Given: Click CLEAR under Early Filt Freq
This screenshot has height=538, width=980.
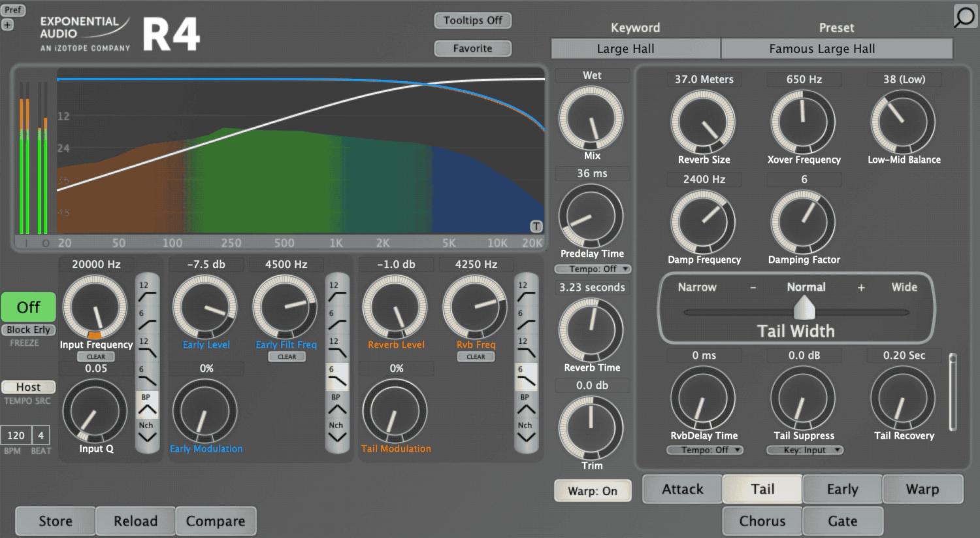Looking at the screenshot, I should [287, 357].
